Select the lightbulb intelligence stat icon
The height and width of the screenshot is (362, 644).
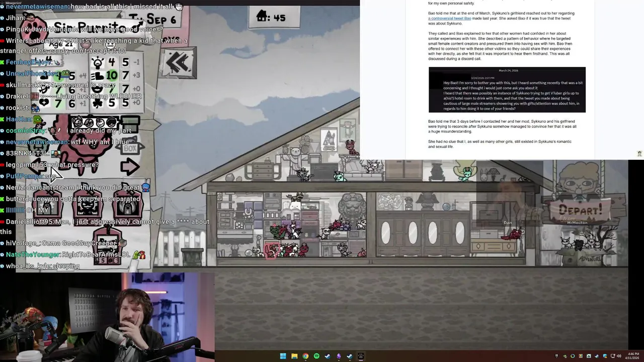[x=98, y=63]
